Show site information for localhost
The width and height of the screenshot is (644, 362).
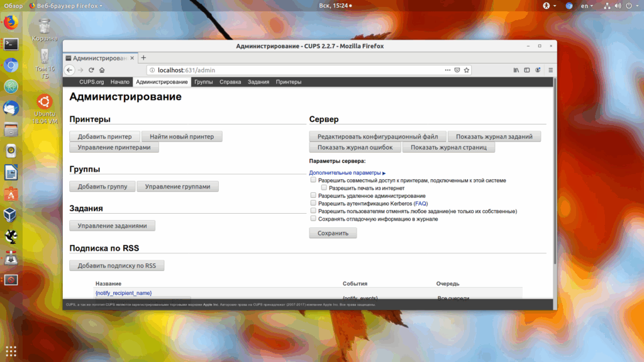[x=152, y=70]
